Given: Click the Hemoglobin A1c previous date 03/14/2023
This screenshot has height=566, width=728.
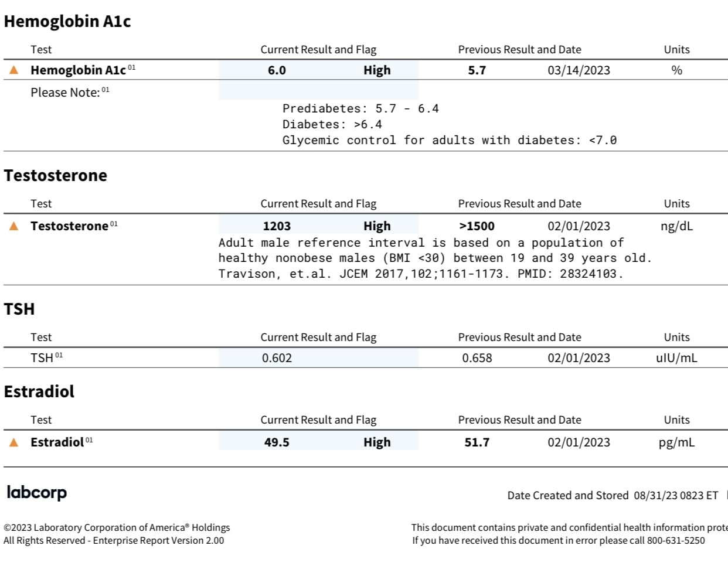Looking at the screenshot, I should pyautogui.click(x=579, y=70).
